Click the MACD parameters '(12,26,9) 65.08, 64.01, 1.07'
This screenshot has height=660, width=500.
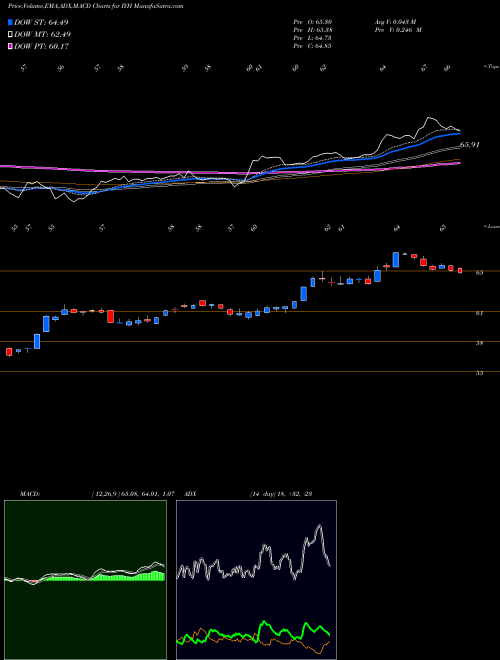point(133,494)
